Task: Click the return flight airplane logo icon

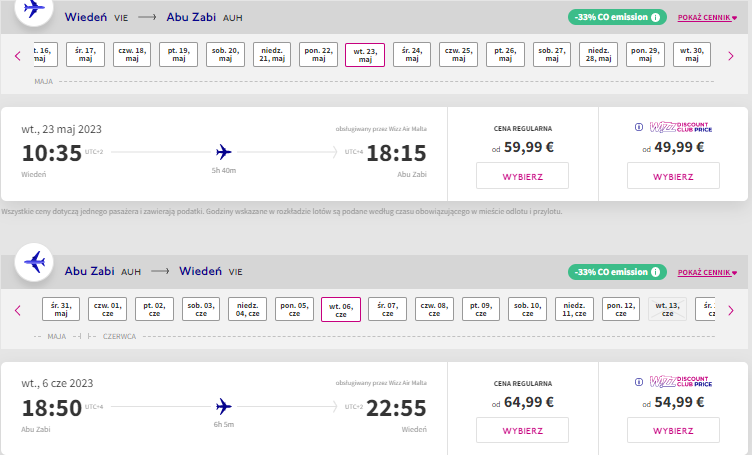Action: (34, 262)
